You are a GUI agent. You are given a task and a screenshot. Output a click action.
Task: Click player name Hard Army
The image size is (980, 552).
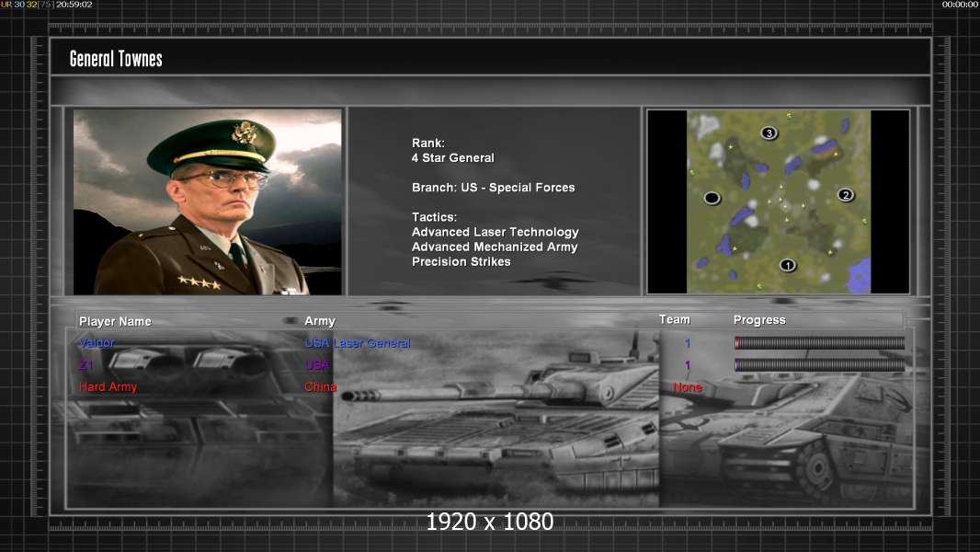(108, 387)
